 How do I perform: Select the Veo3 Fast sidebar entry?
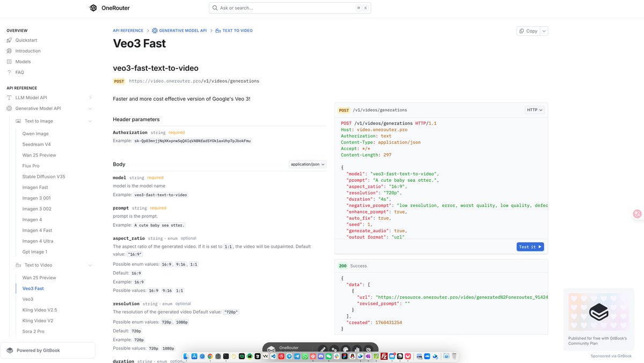point(33,288)
